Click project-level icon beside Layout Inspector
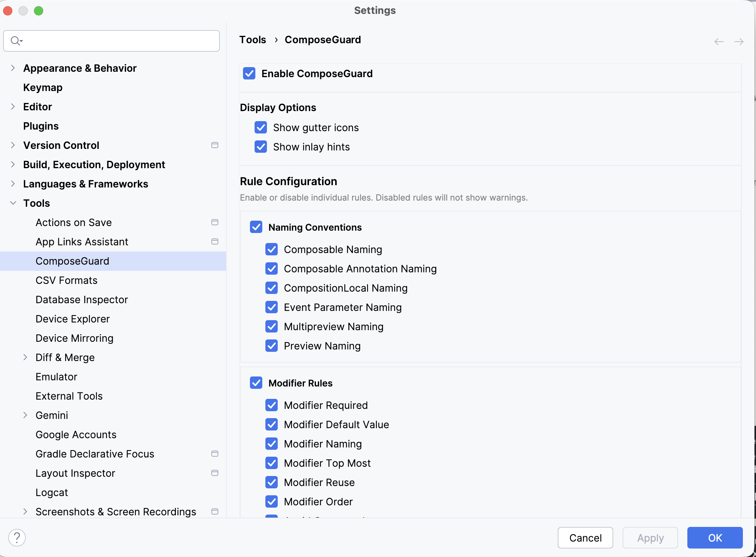Viewport: 756px width, 557px height. (x=215, y=473)
